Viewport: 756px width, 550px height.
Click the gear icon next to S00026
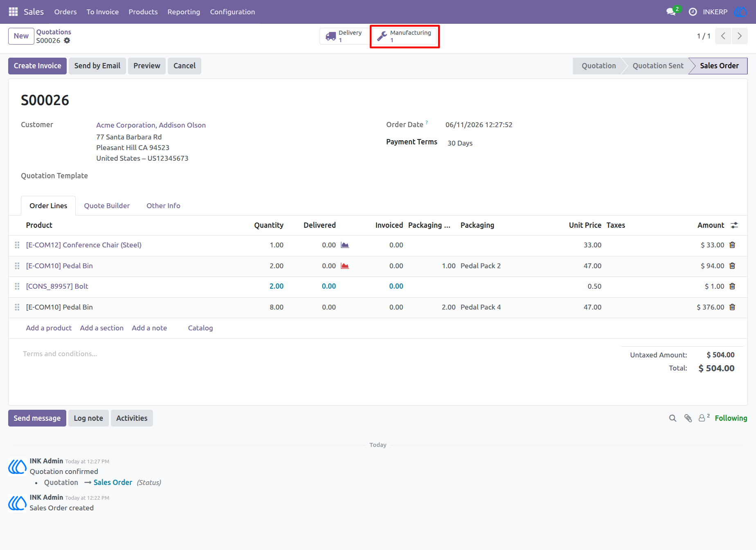point(67,40)
